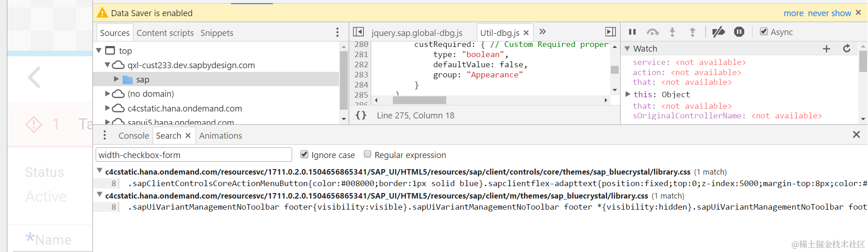Select the qxl-cust233 domain cloud icon
The height and width of the screenshot is (252, 868).
coord(119,65)
